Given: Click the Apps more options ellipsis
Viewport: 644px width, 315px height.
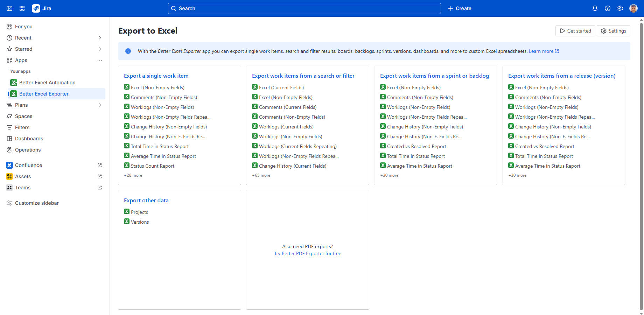Looking at the screenshot, I should click(100, 60).
